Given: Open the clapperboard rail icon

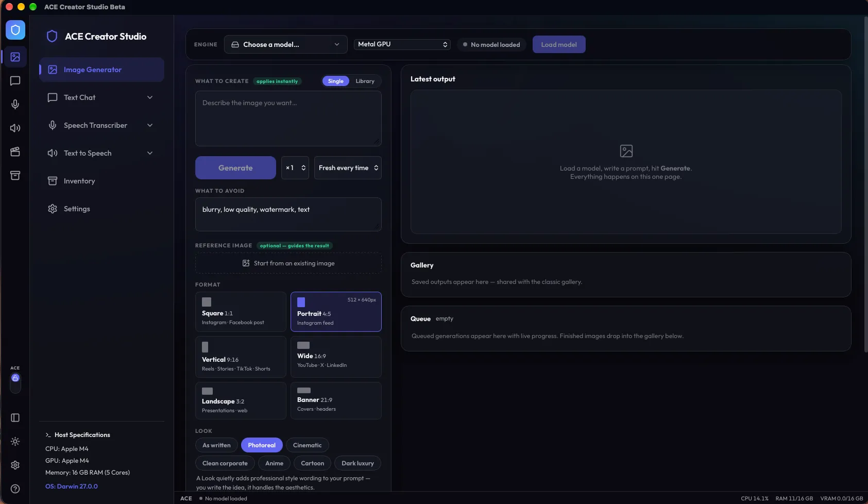Looking at the screenshot, I should coord(15,152).
